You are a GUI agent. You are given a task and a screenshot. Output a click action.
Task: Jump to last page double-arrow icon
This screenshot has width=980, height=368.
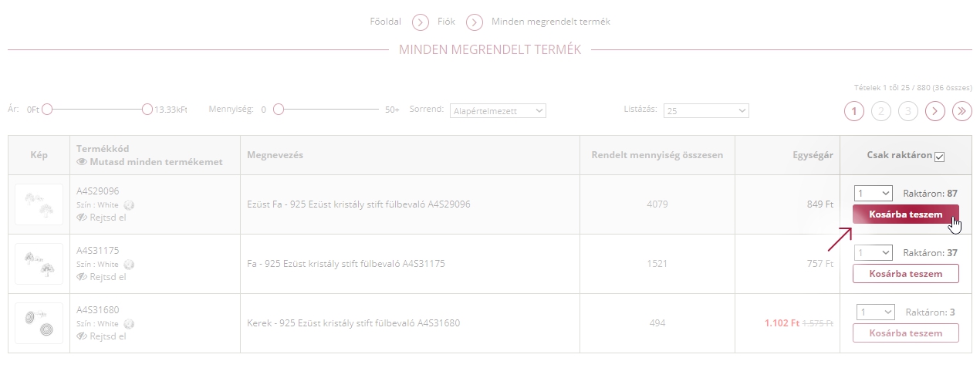tap(961, 111)
